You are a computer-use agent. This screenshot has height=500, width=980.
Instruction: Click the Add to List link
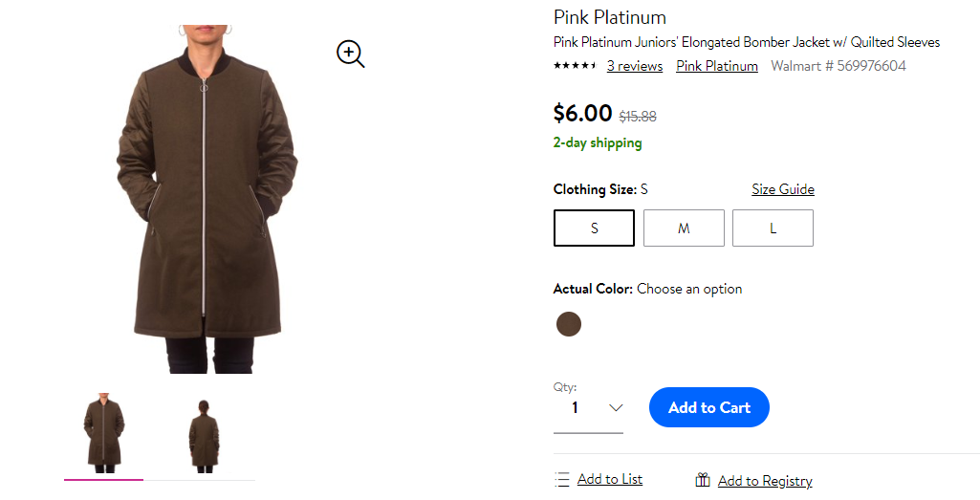coord(610,479)
